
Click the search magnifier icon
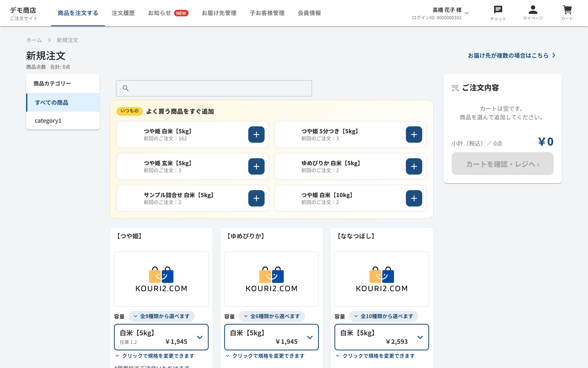[x=125, y=88]
